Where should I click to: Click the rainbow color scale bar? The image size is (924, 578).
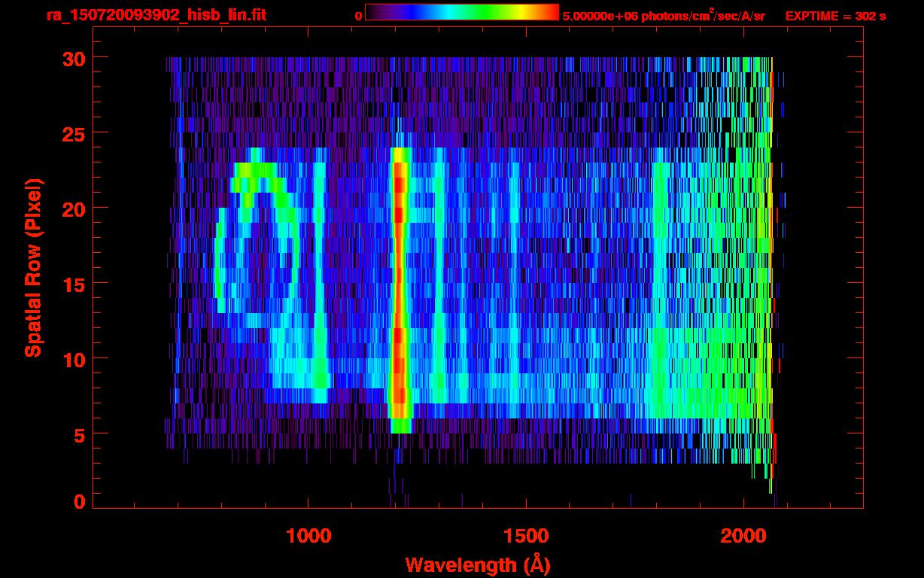pyautogui.click(x=461, y=13)
